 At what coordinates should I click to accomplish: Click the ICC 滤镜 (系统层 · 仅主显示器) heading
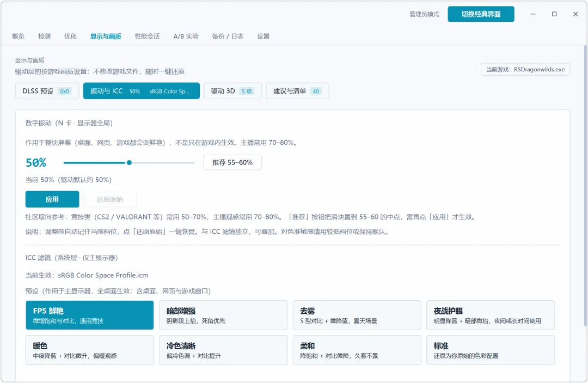[x=72, y=258]
